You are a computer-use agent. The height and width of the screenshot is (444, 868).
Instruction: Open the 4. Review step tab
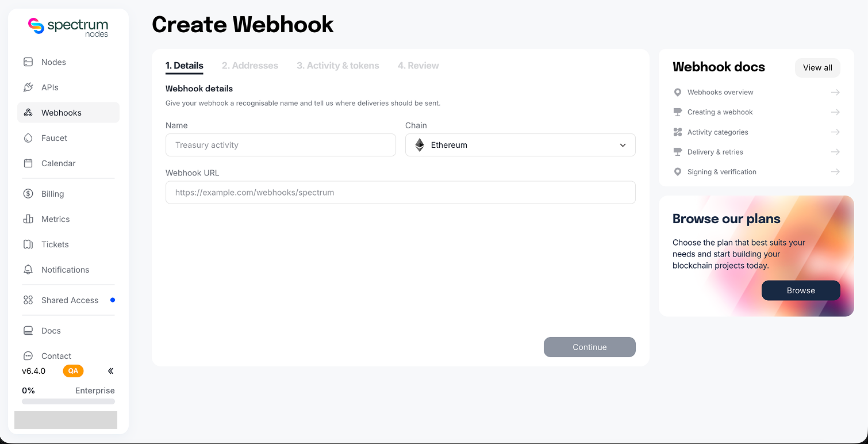(x=418, y=66)
